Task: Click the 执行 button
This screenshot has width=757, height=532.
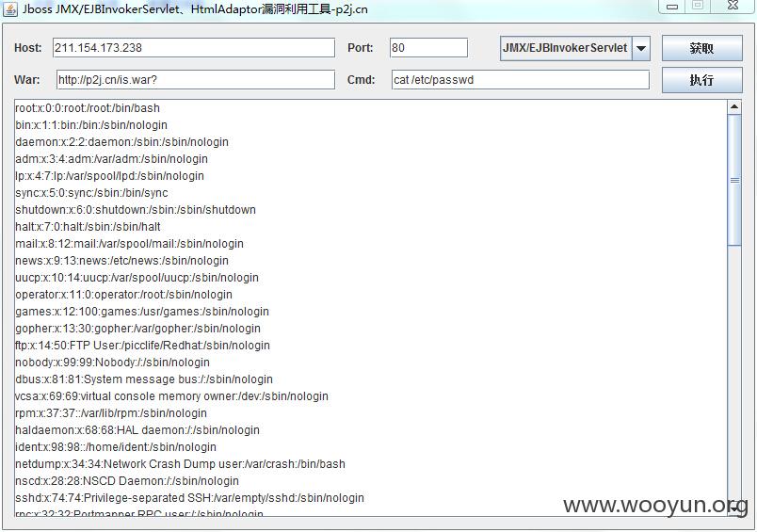Action: pyautogui.click(x=702, y=80)
